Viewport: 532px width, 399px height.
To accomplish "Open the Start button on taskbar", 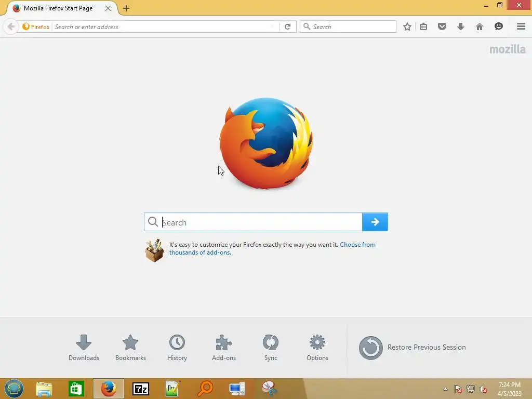I will click(14, 389).
